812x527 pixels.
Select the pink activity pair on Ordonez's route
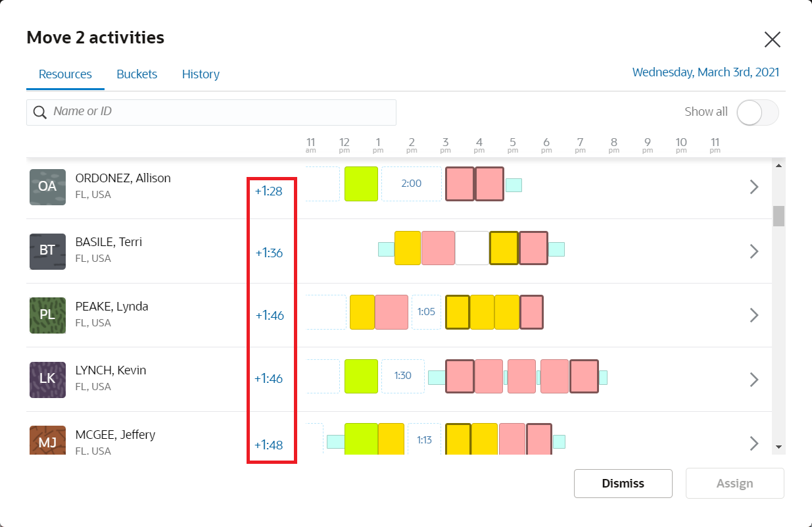473,184
